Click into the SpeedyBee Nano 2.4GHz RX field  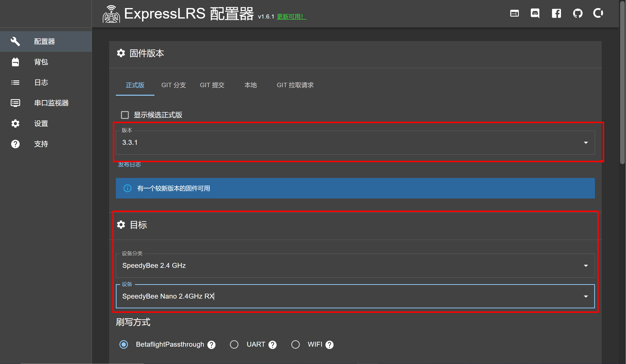tap(355, 296)
